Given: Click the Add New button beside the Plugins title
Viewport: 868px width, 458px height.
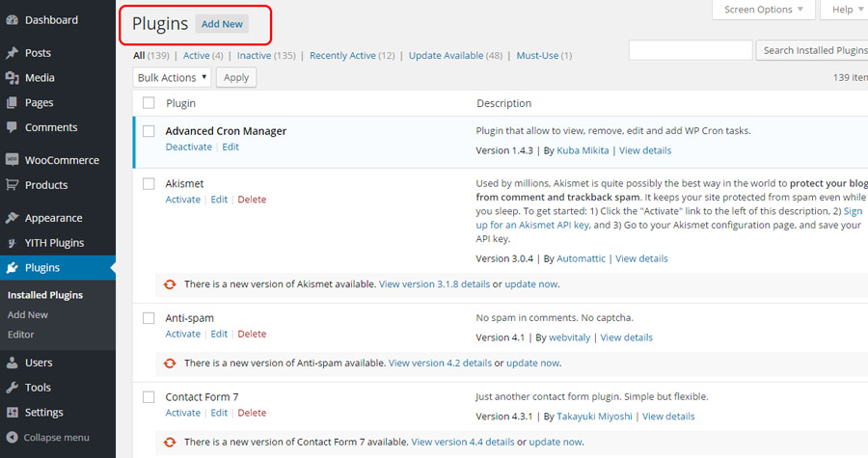Looking at the screenshot, I should tap(222, 24).
